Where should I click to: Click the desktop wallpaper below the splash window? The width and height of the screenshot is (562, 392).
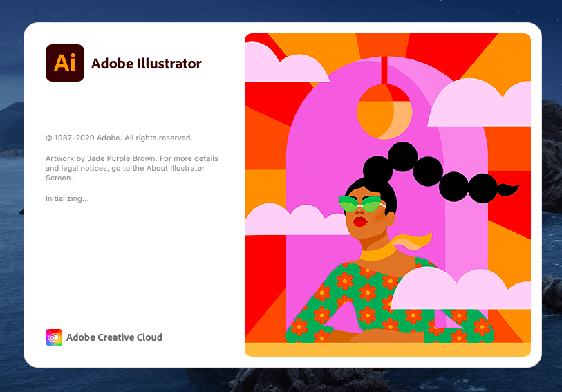tap(277, 380)
